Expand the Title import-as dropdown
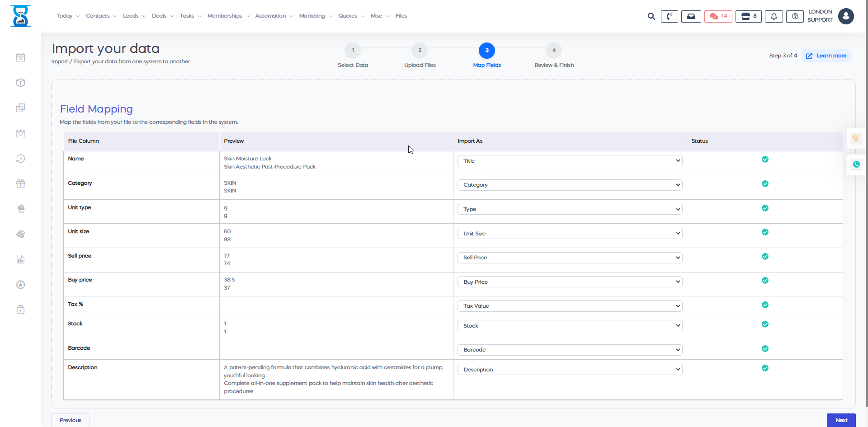The image size is (868, 427). 570,161
